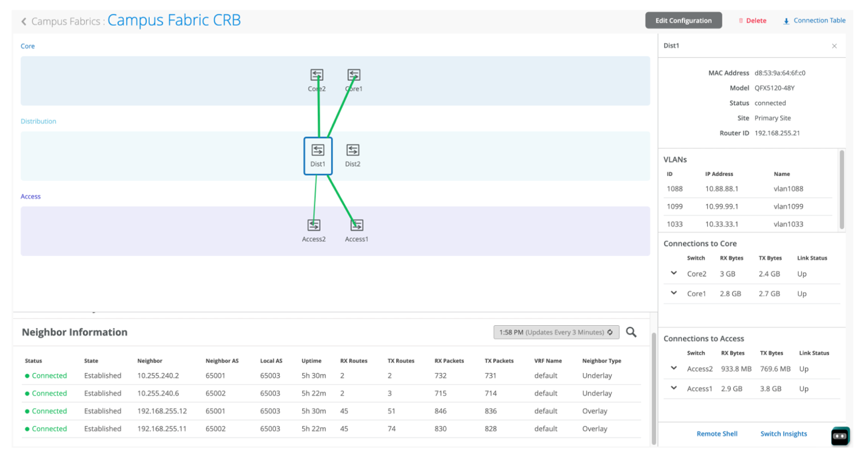Click the highlighted Dist1 switch node
Screen dimensions: 868x455
click(318, 156)
